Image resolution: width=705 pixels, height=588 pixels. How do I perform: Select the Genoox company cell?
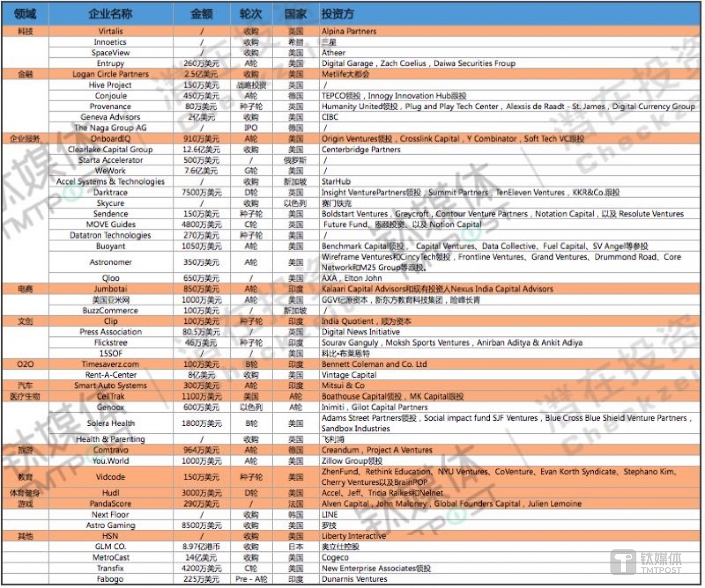[x=111, y=407]
